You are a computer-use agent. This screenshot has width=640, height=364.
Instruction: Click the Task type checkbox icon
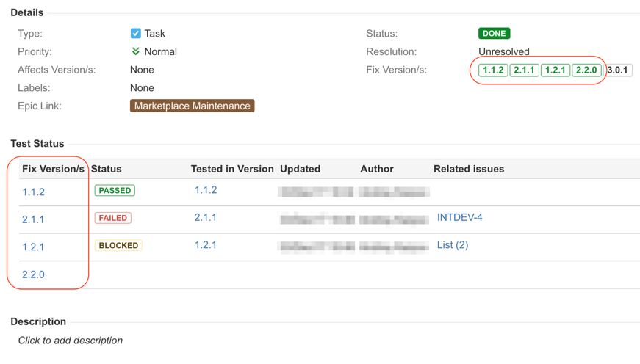click(x=135, y=34)
